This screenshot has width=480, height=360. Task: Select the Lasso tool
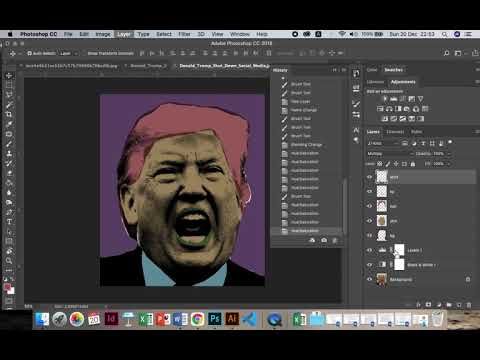tap(9, 95)
